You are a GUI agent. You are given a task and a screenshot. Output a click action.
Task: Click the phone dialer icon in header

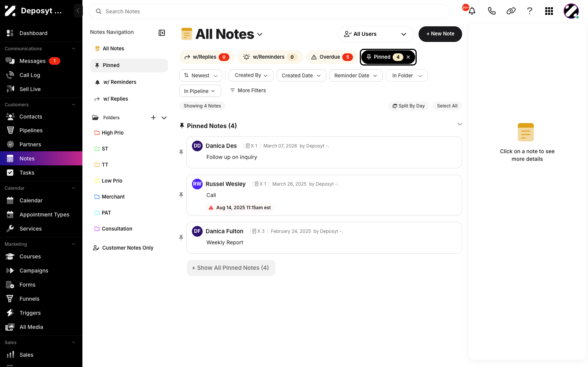click(491, 11)
